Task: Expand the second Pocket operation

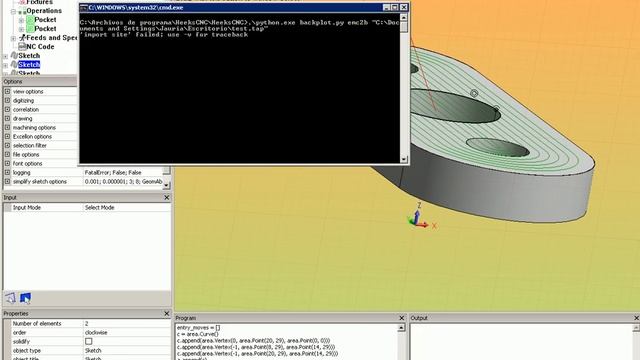Action: click(x=21, y=29)
